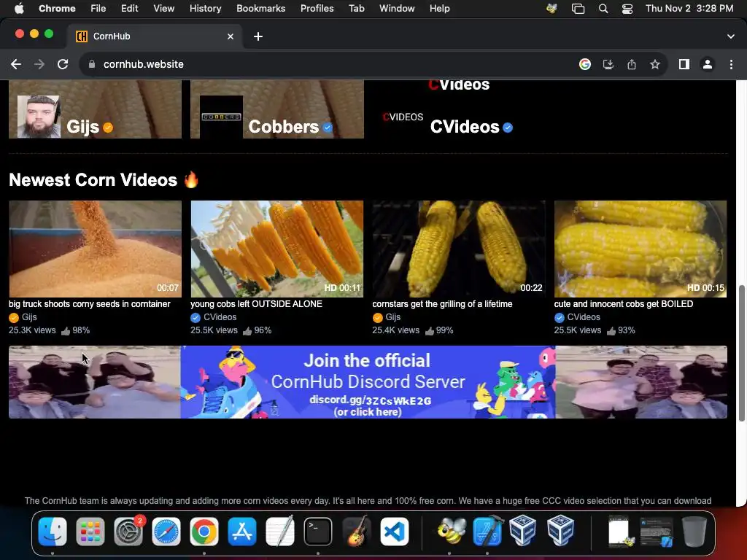The image size is (747, 560).
Task: Open the Window menu
Action: click(x=397, y=9)
